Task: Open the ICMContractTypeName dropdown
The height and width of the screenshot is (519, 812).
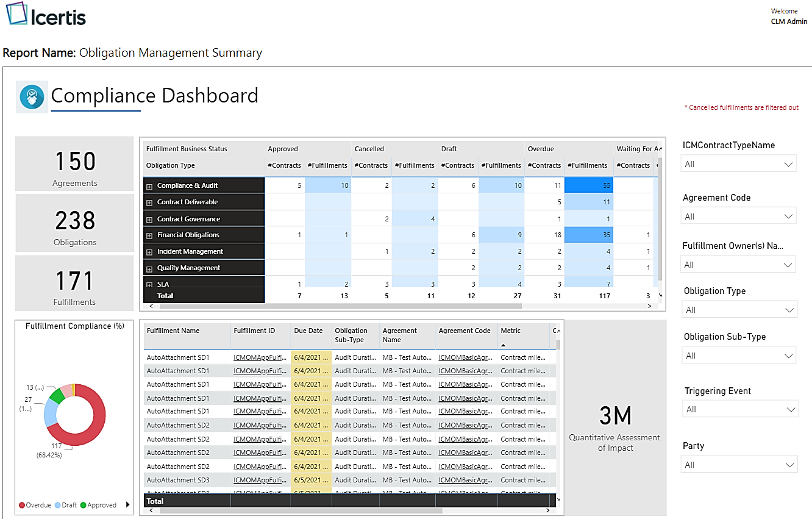Action: pos(738,164)
